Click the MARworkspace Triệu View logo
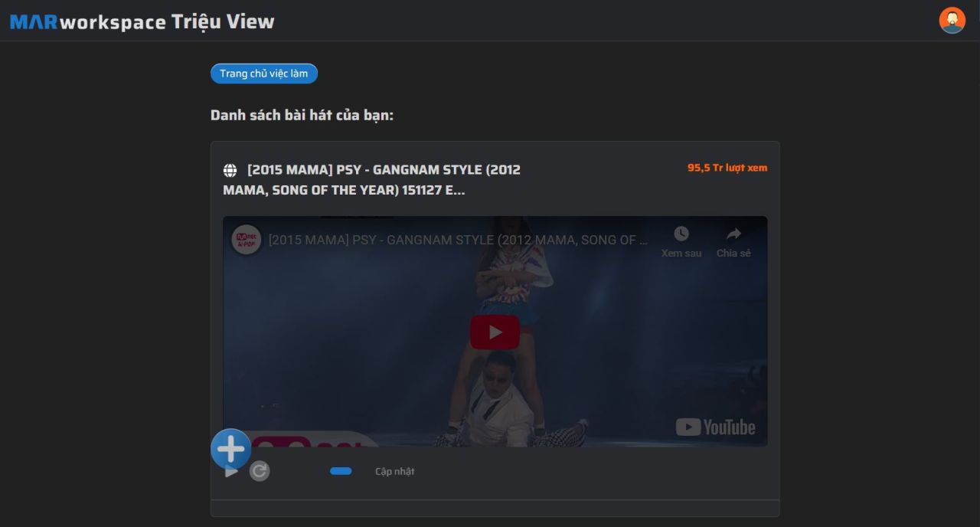The image size is (980, 527). (x=142, y=21)
